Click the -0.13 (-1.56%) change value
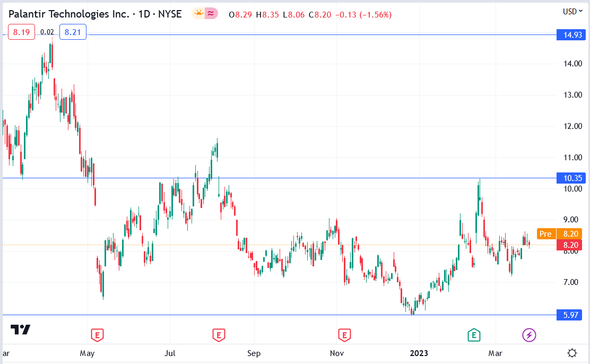Viewport: 590px width, 364px height. tap(363, 15)
